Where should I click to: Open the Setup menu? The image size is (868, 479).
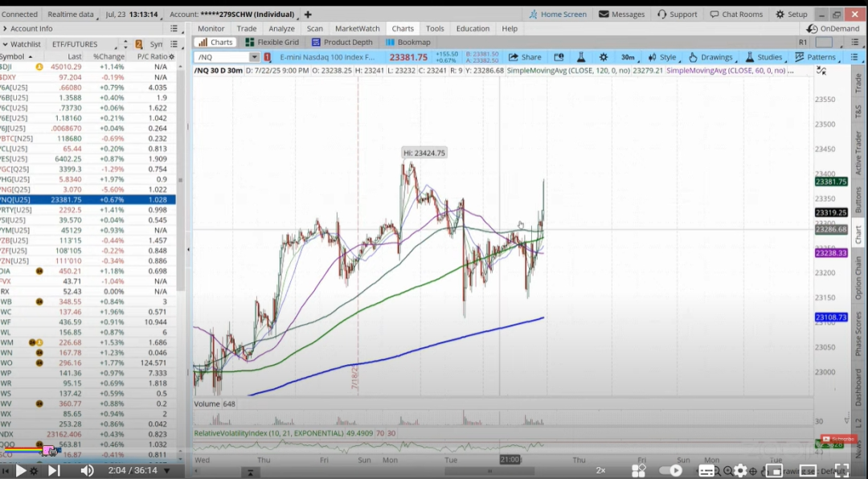click(792, 14)
